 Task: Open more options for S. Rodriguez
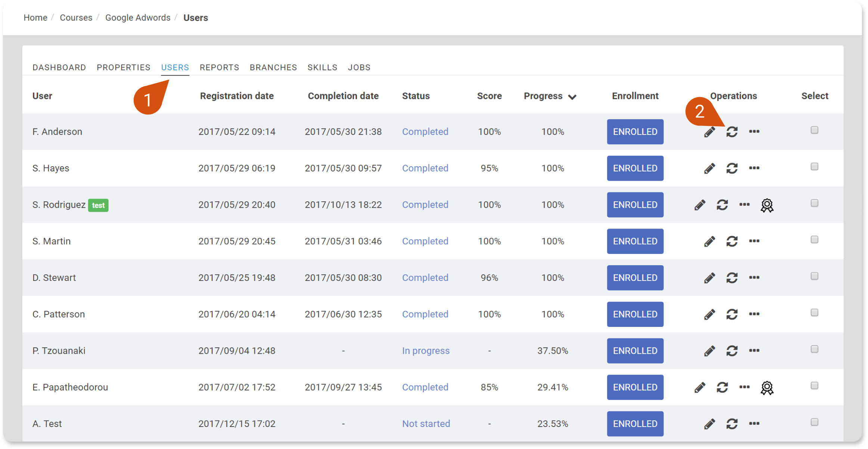coord(744,205)
